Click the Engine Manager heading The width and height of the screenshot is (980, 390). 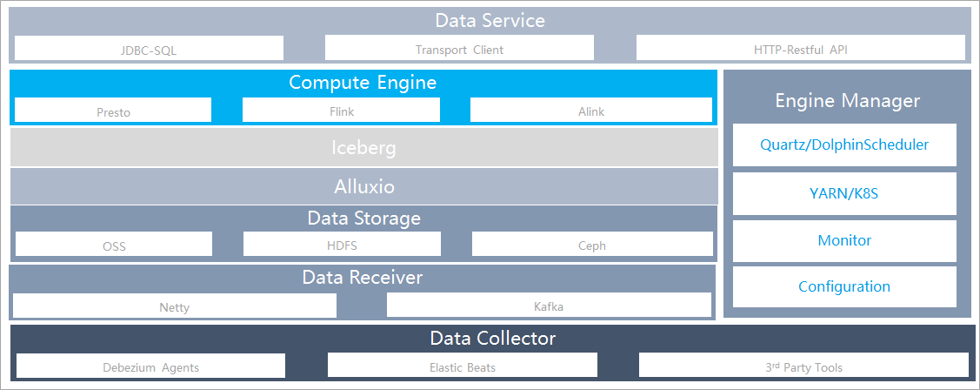pos(848,100)
